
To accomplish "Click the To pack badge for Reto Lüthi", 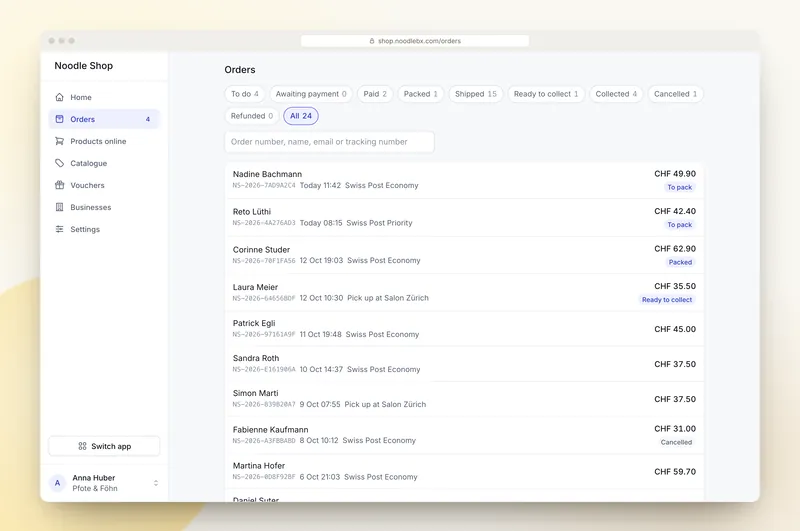I will [680, 224].
